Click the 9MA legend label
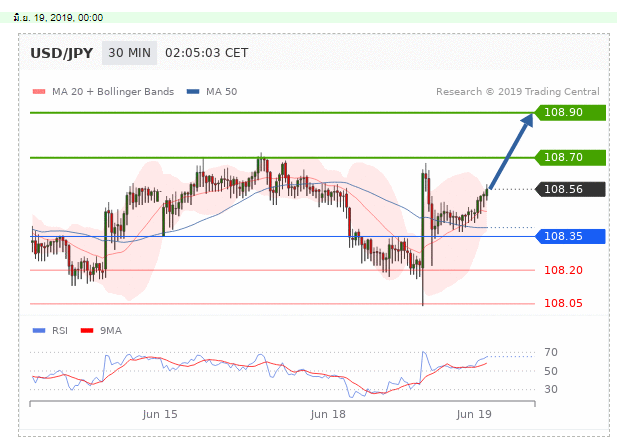617x441 pixels. click(111, 330)
